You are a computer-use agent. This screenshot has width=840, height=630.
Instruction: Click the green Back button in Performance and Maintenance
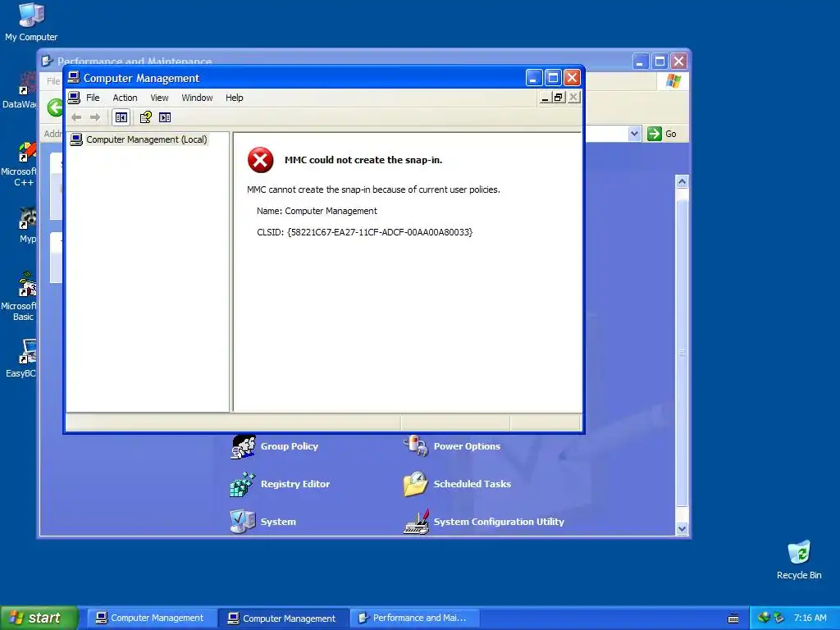click(x=55, y=107)
